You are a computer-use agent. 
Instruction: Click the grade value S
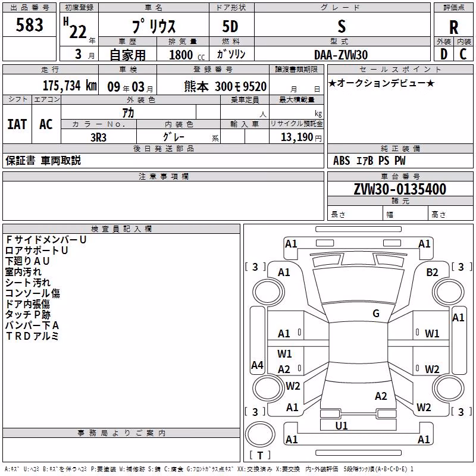point(342,26)
